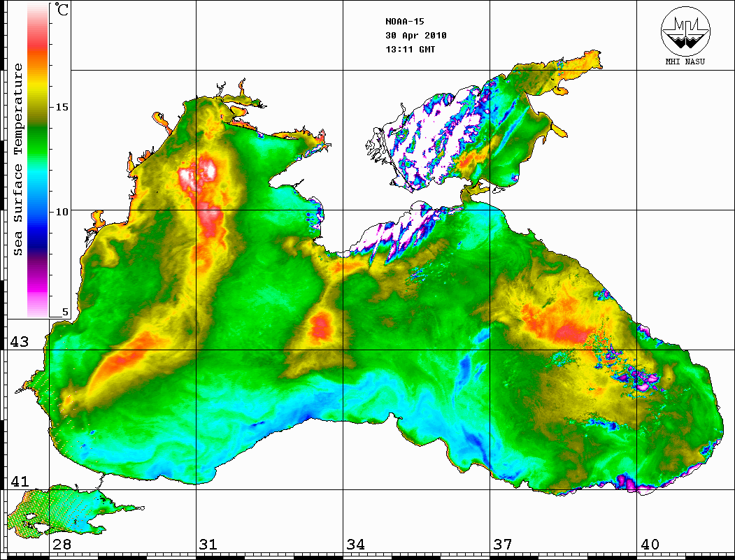This screenshot has height=560, width=735.
Task: Click the '30 Apr 2010' date text
Action: (416, 36)
